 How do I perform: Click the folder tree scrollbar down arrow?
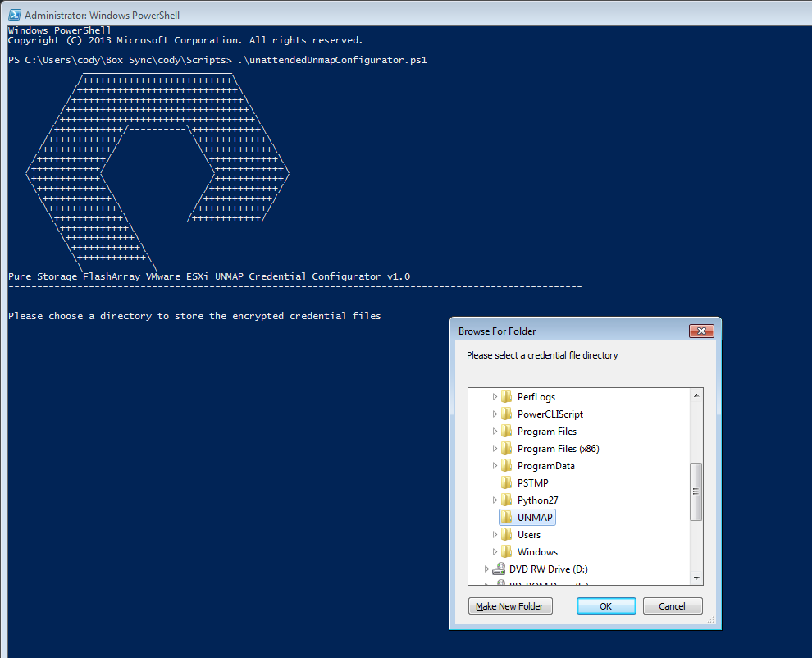[x=696, y=578]
